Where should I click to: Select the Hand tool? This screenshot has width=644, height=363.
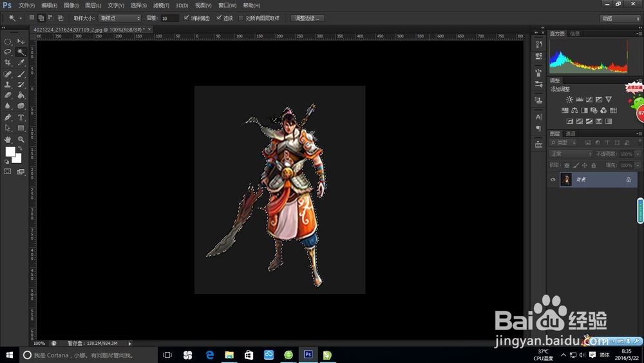pyautogui.click(x=8, y=139)
